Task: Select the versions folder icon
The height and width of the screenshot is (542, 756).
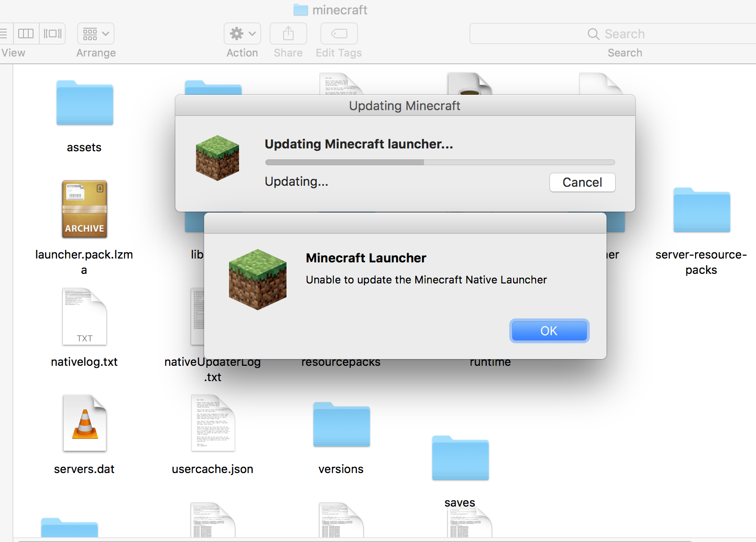Action: pos(342,424)
